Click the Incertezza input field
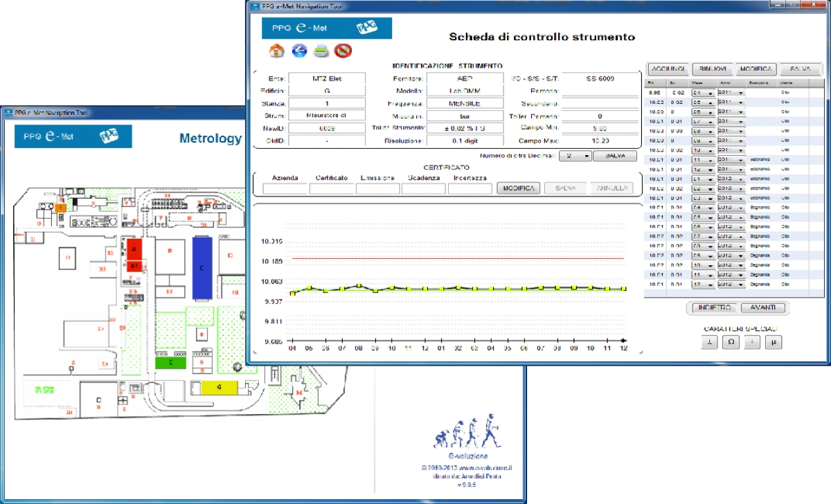The height and width of the screenshot is (504, 831). 470,188
